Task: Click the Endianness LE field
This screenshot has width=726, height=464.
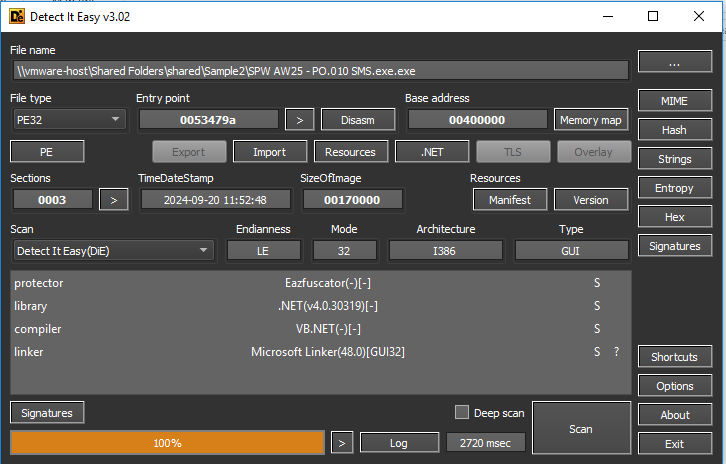Action: (x=263, y=251)
